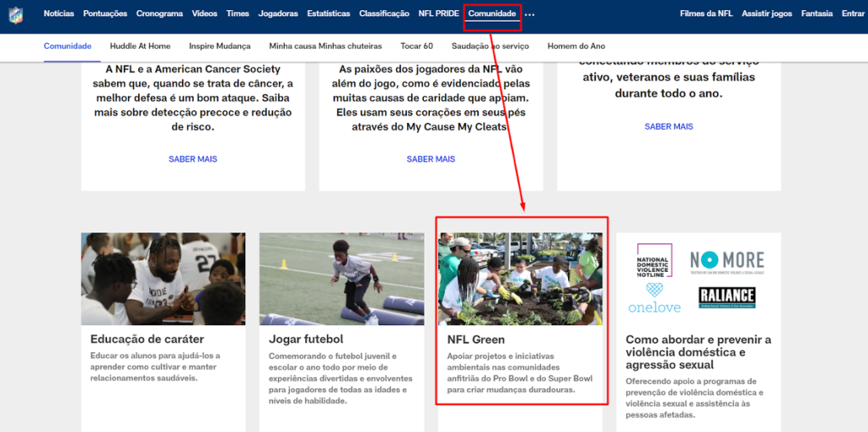868x432 pixels.
Task: Select the Comunidade sub-tab
Action: 68,47
